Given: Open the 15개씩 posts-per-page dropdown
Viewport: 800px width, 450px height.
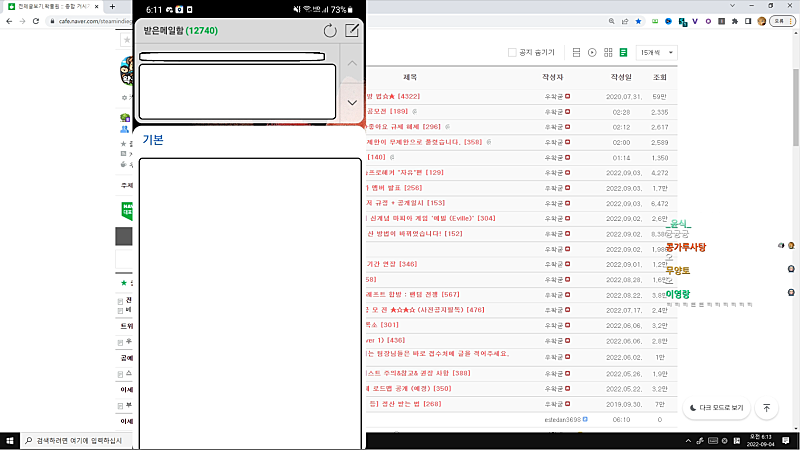Looking at the screenshot, I should pyautogui.click(x=656, y=52).
